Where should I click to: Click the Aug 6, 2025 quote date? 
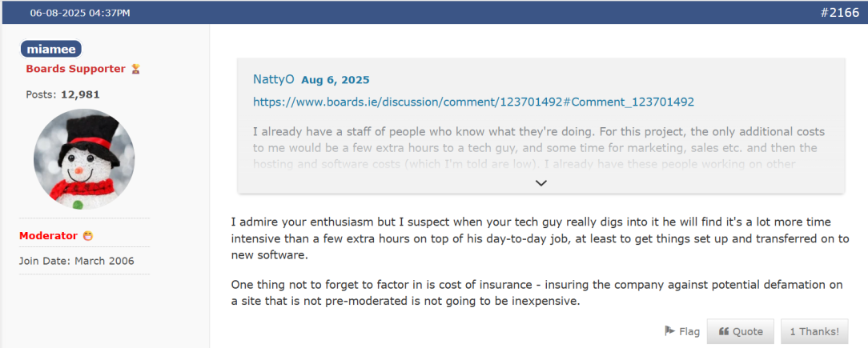(x=336, y=80)
